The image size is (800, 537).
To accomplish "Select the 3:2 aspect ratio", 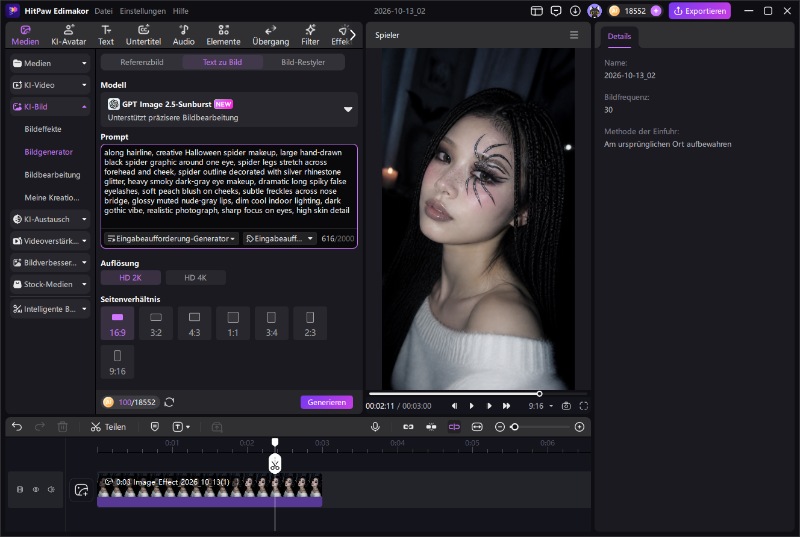I will 156,323.
